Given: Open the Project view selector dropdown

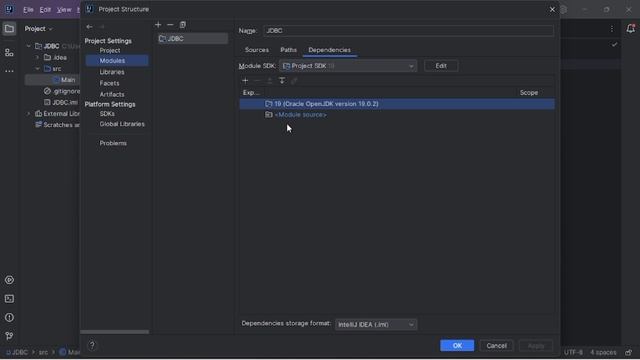Looking at the screenshot, I should coord(39,29).
